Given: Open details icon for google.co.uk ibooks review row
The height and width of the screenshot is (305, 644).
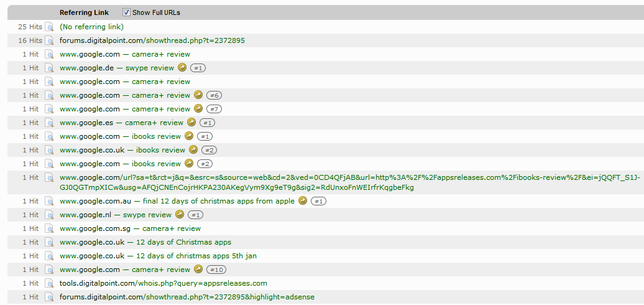Looking at the screenshot, I should [49, 150].
